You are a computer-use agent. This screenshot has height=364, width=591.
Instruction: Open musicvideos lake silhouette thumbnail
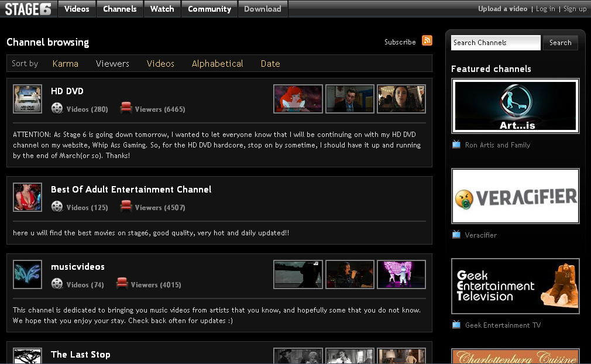click(298, 274)
